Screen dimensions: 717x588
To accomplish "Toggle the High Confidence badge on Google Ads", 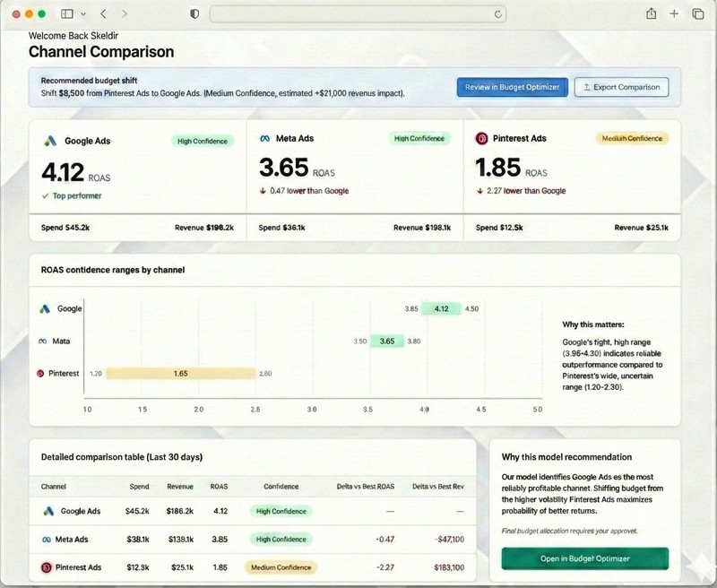I will tap(203, 139).
